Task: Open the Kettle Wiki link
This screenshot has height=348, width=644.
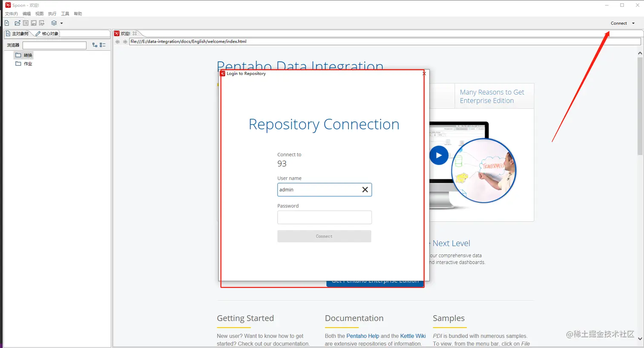Action: click(413, 336)
